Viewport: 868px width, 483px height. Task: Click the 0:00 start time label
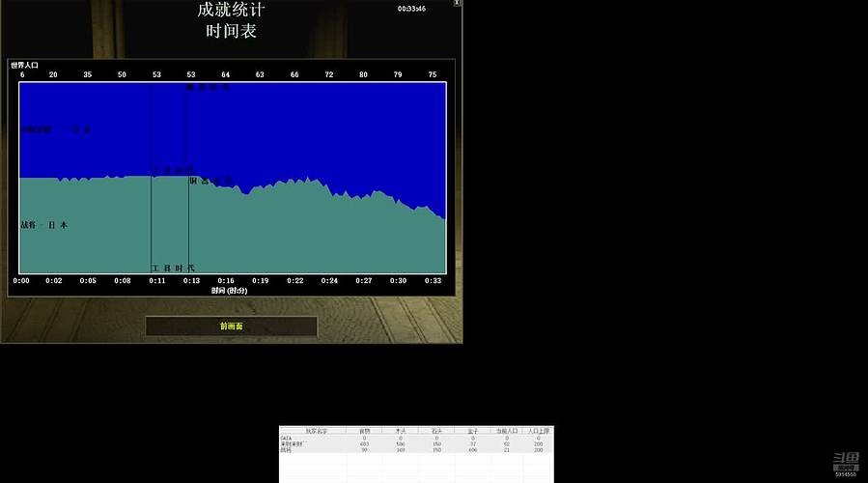pyautogui.click(x=21, y=280)
